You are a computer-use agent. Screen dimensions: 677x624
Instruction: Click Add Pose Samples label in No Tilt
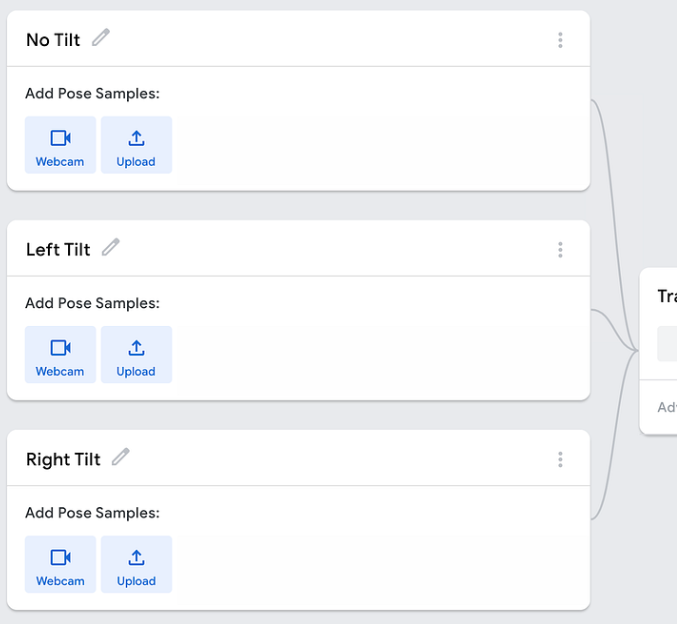[x=92, y=94]
